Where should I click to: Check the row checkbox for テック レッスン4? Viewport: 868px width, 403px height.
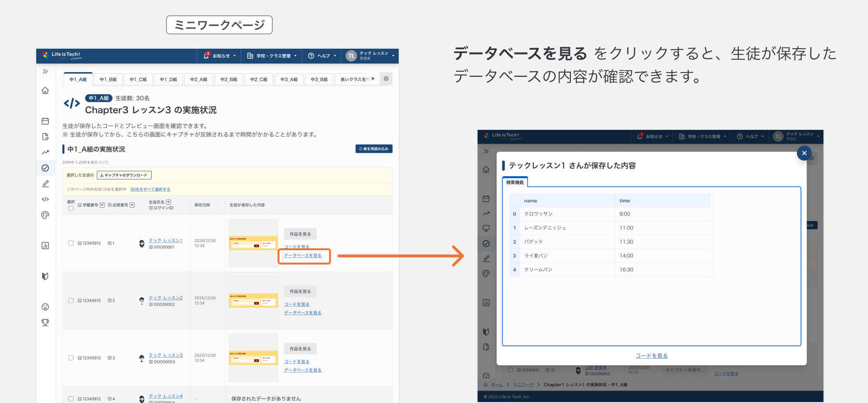click(71, 399)
